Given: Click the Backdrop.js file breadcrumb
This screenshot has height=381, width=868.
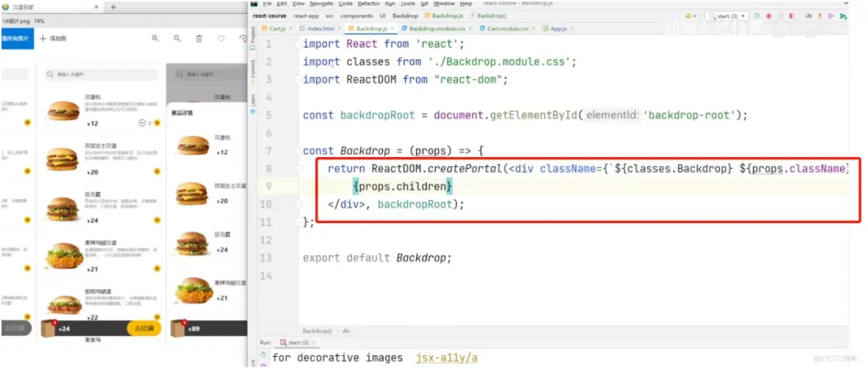Looking at the screenshot, I should tap(442, 16).
